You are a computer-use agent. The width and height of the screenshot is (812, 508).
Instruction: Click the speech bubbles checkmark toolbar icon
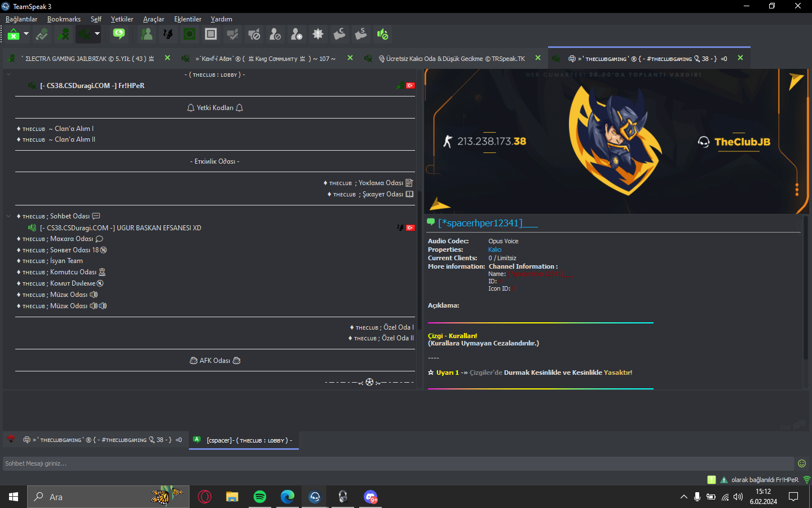pos(232,34)
